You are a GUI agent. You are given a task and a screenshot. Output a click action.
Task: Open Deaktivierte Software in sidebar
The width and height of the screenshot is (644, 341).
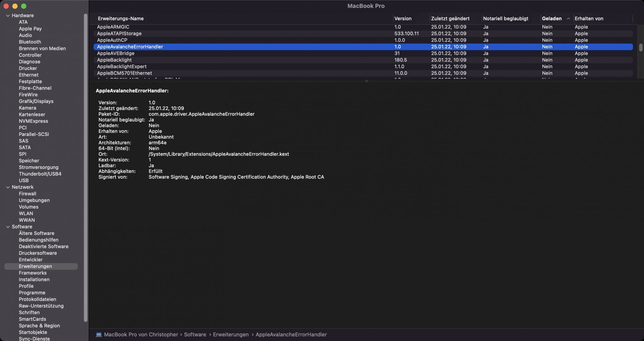click(x=43, y=247)
